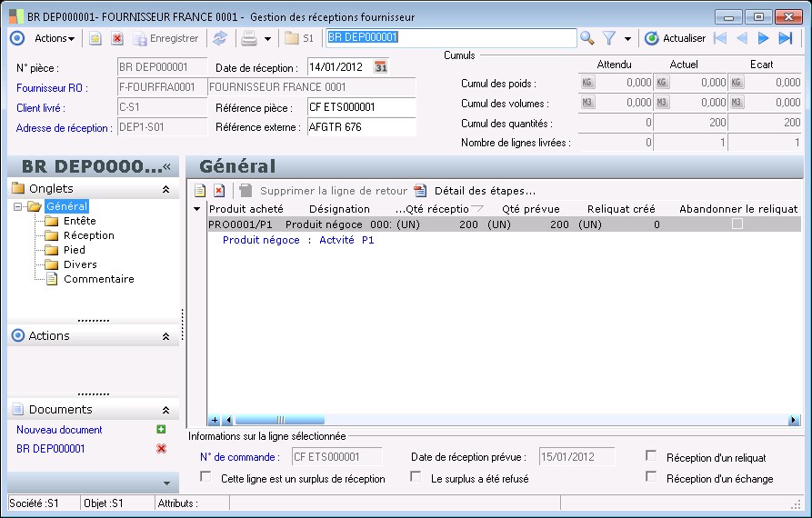Click KG unit icon for Attendu weight

(586, 83)
